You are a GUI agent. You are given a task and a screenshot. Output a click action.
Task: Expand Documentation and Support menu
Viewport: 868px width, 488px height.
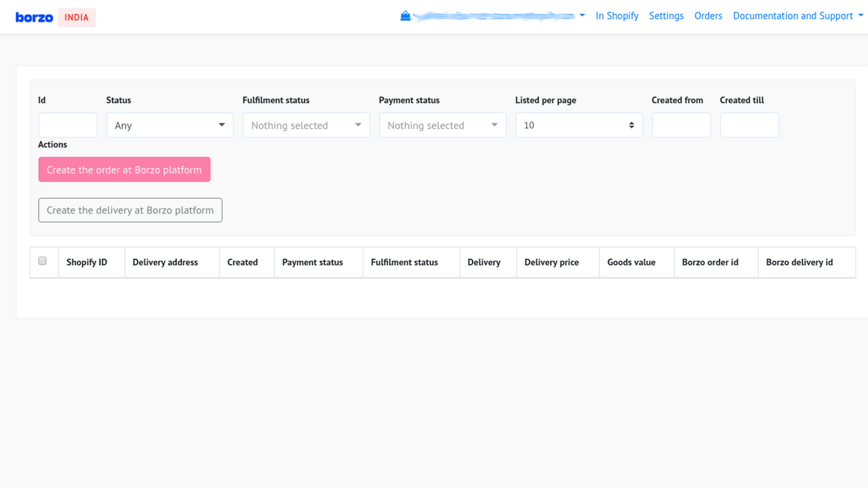(798, 16)
